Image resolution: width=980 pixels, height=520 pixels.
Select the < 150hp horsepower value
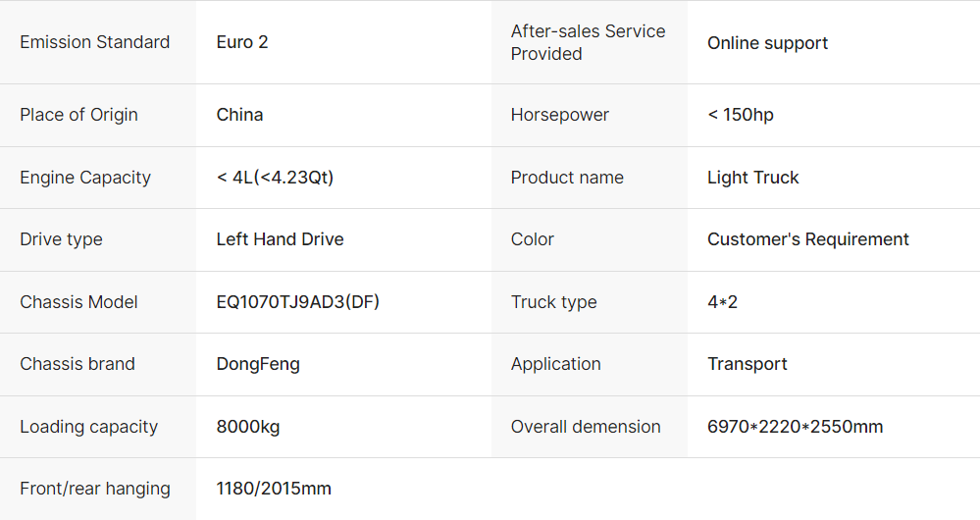(x=741, y=115)
